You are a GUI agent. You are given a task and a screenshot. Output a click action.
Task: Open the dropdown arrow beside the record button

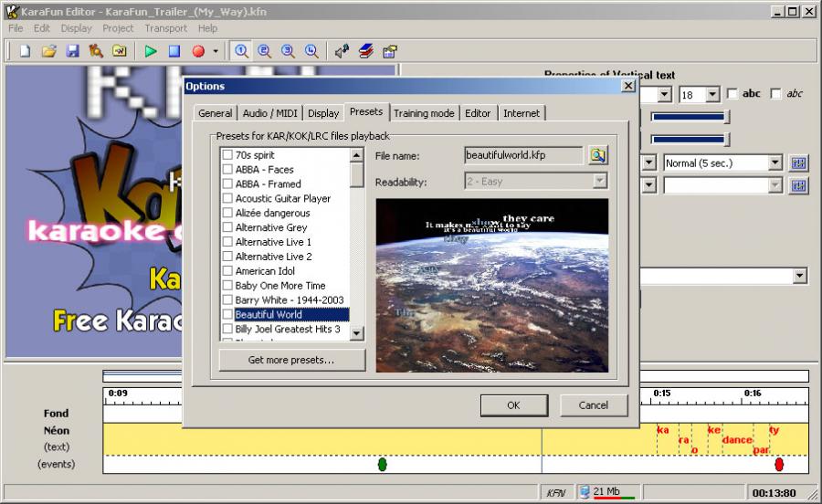click(x=216, y=51)
